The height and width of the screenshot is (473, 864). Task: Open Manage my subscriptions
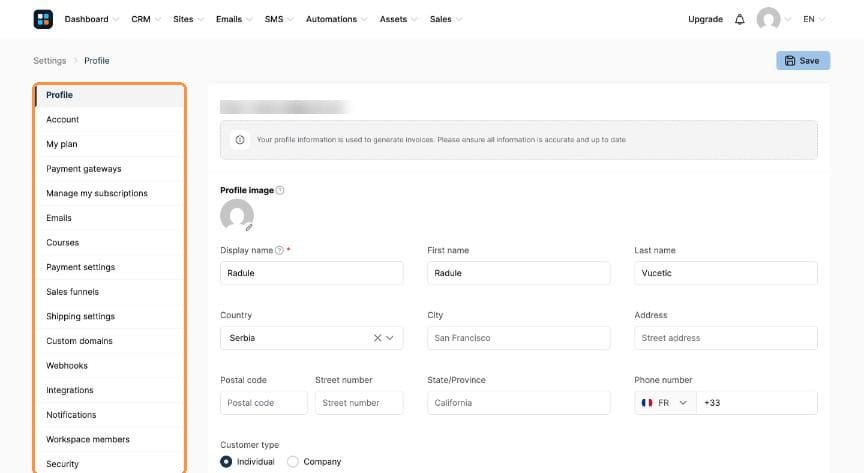pos(109,194)
